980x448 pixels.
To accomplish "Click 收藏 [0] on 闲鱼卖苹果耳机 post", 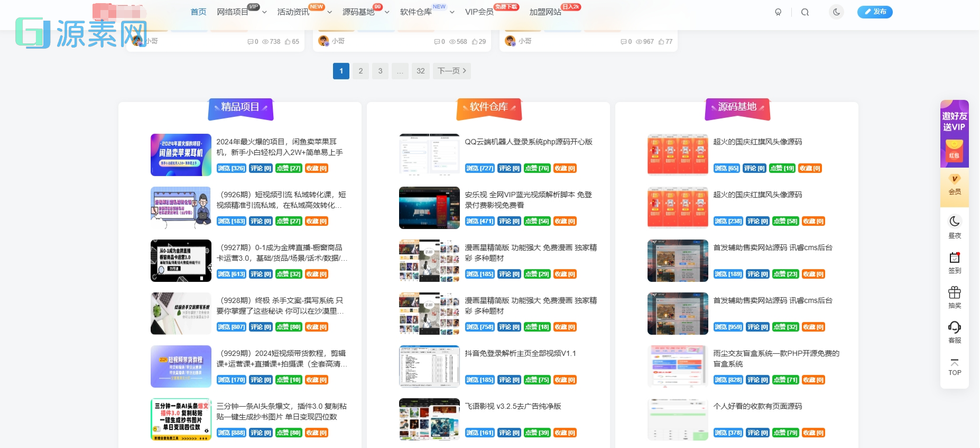I will [317, 168].
